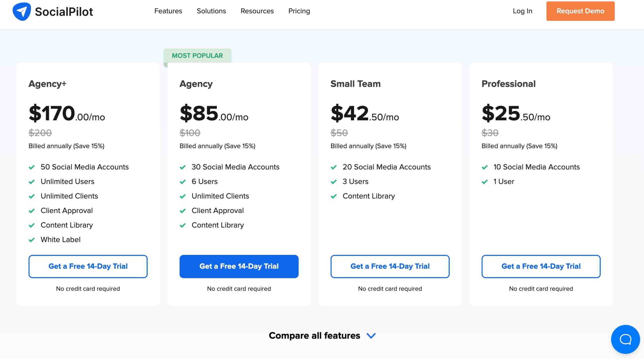Open the Features menu
Screen dimensions: 644x359
tap(168, 11)
